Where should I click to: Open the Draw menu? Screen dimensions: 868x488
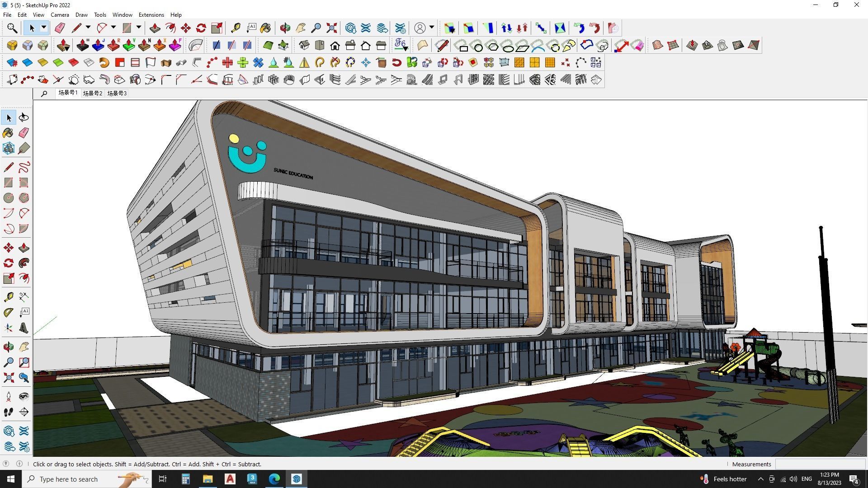tap(81, 15)
